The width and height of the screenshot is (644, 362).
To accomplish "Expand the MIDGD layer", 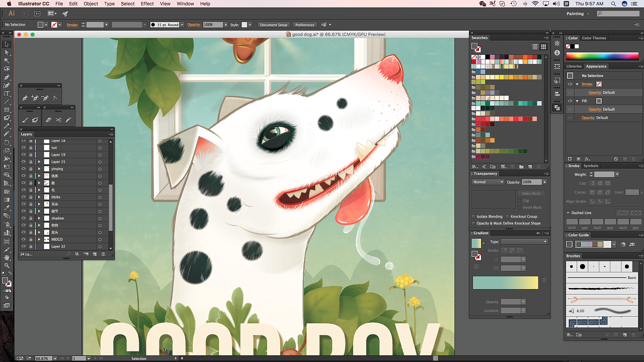I will tap(39, 239).
